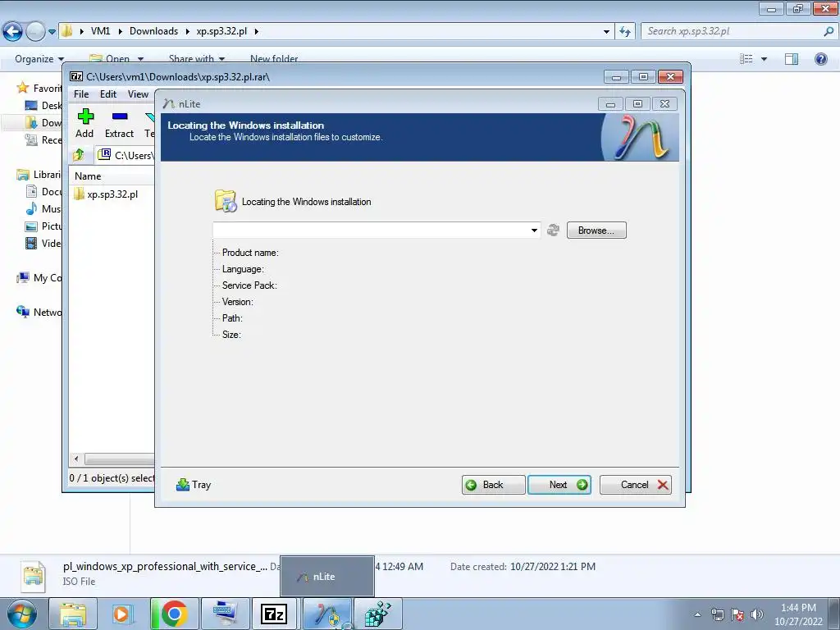Image resolution: width=840 pixels, height=630 pixels.
Task: Expand the address bar history dropdown
Action: click(606, 32)
